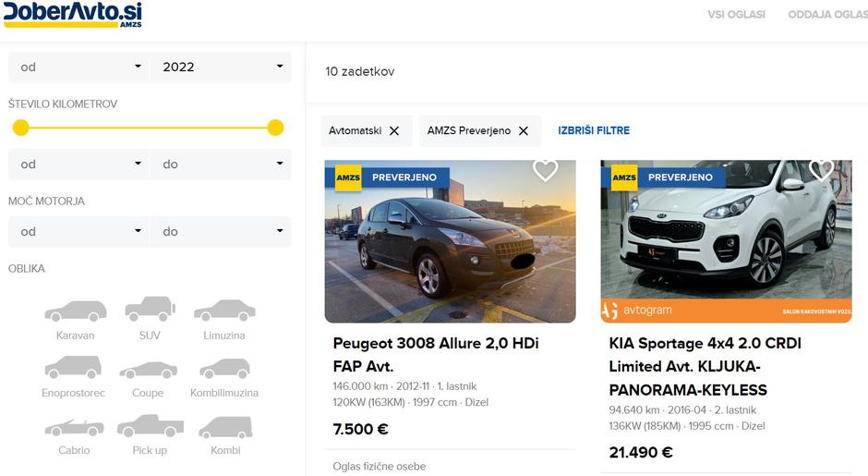The height and width of the screenshot is (476, 868).
Task: Select the Cabrio body shape icon
Action: coord(74,427)
